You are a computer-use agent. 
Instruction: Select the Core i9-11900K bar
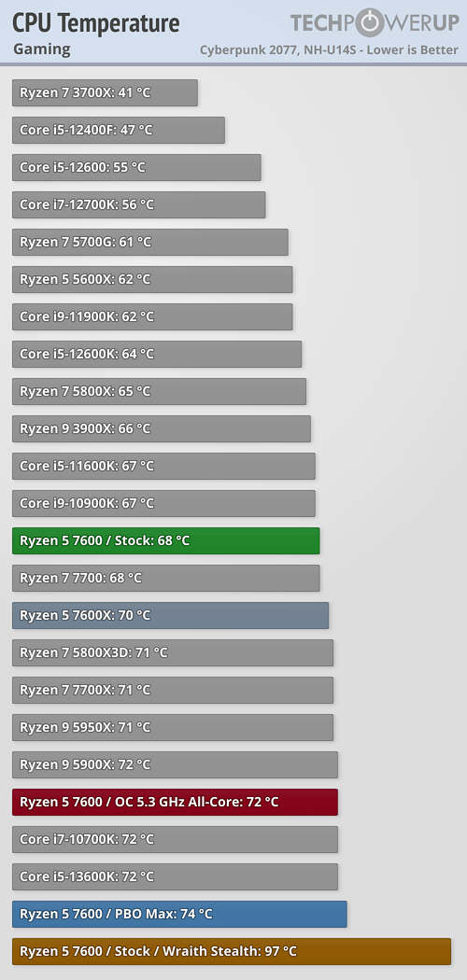click(x=152, y=316)
